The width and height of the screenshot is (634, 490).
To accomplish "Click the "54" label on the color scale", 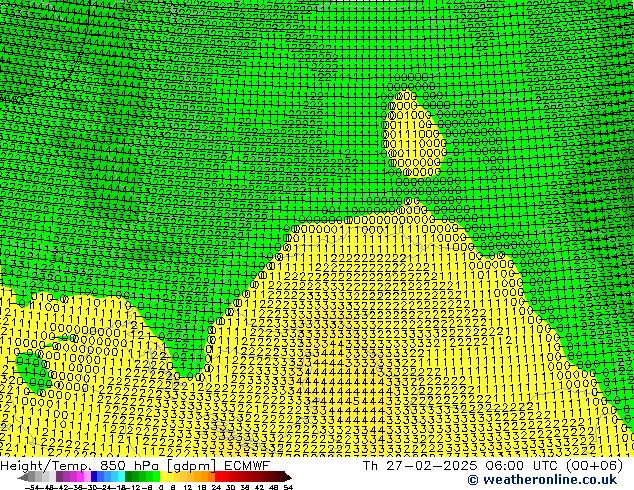I will [x=288, y=487].
